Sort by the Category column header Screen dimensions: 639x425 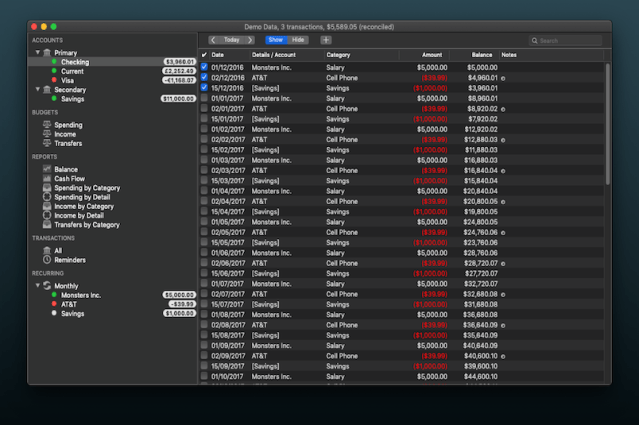[361, 55]
